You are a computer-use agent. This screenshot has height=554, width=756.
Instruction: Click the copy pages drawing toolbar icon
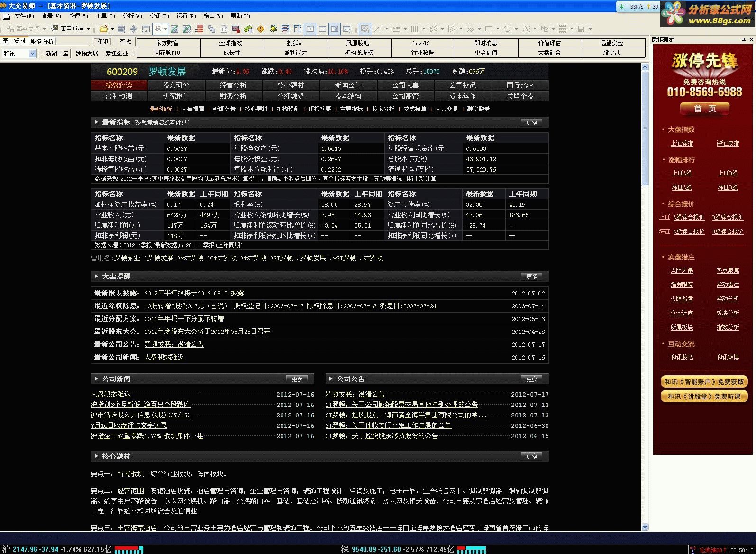click(545, 29)
